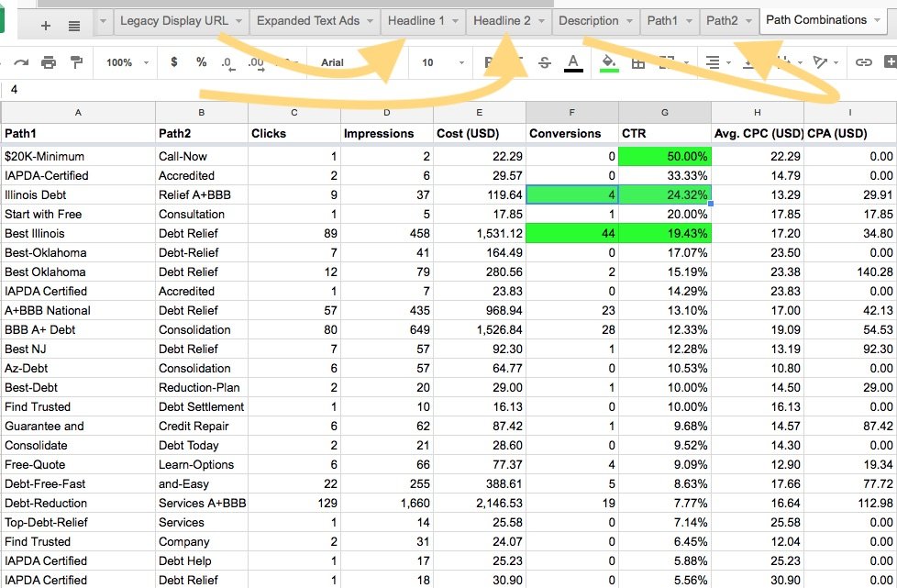Toggle bold formatting
The height and width of the screenshot is (588, 897).
coord(488,62)
